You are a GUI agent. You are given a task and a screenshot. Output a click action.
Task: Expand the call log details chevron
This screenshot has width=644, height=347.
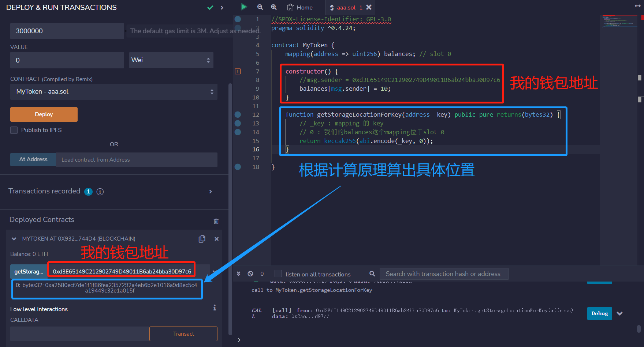(x=619, y=313)
